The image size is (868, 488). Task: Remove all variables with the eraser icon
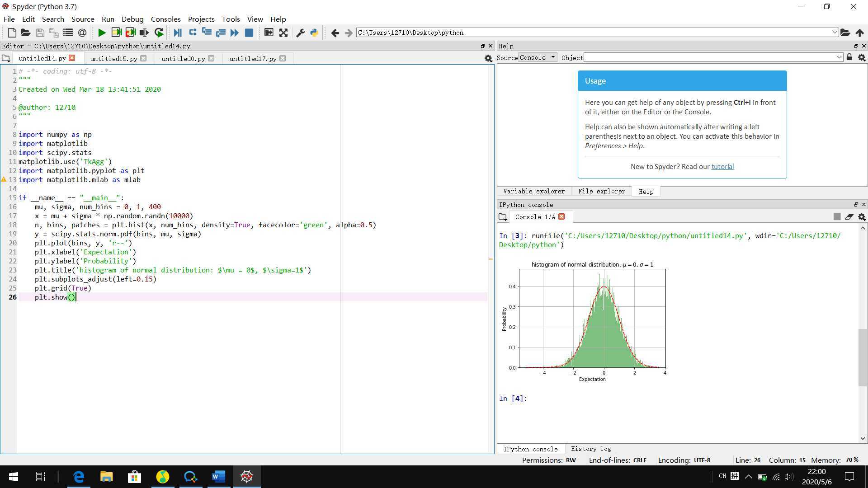[x=849, y=217]
